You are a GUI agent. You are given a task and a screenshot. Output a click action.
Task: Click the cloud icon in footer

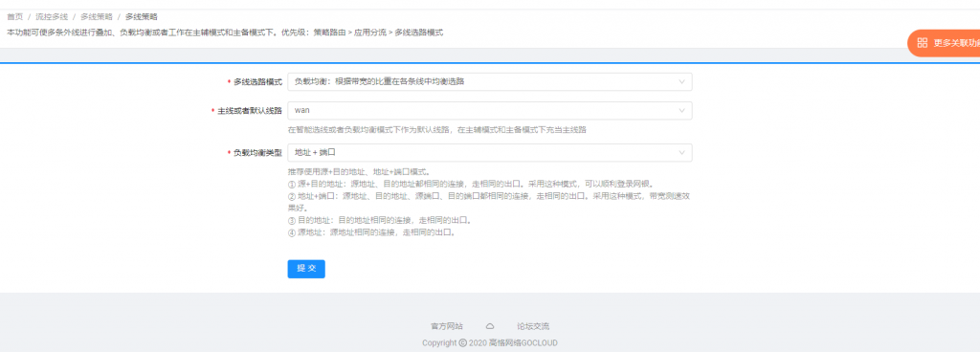[491, 326]
